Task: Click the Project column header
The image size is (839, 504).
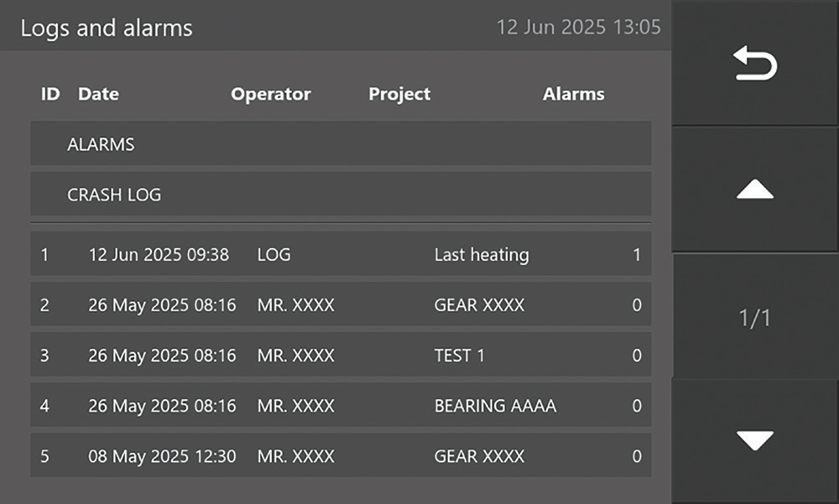Action: coord(399,94)
